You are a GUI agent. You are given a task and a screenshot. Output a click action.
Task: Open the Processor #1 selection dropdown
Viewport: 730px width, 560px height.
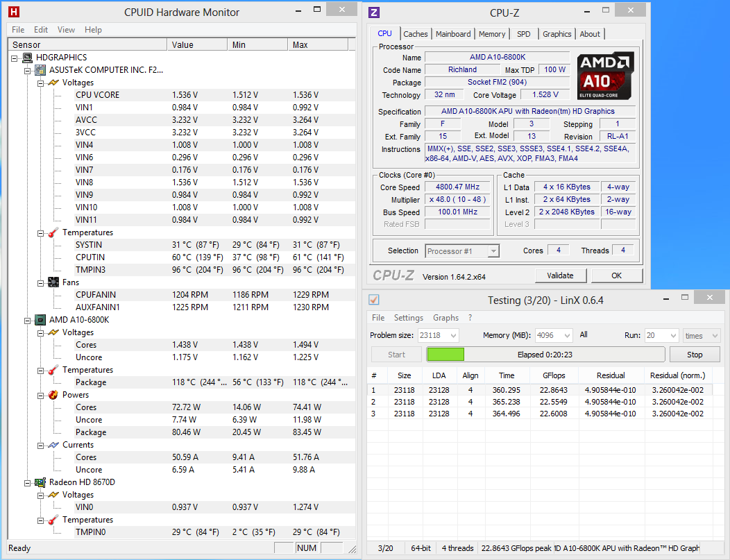pyautogui.click(x=493, y=251)
